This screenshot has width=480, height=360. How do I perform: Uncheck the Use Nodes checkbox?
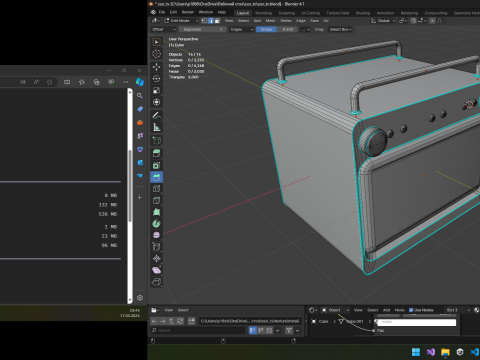click(411, 310)
